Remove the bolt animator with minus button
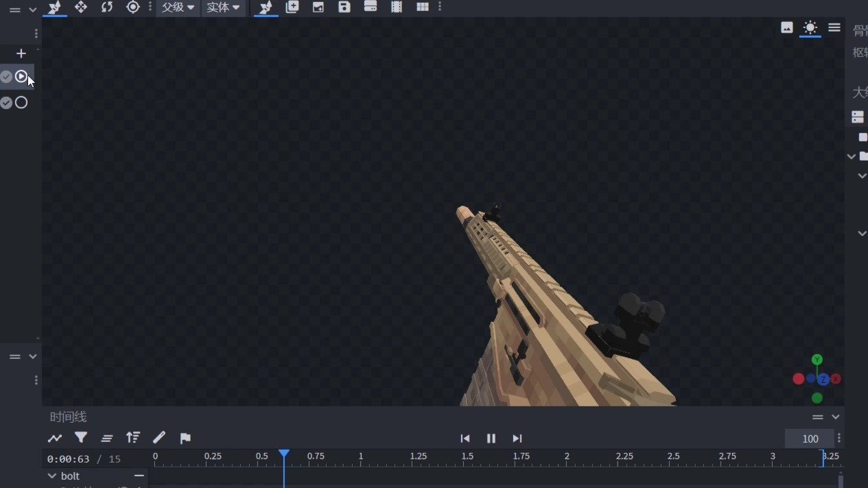 tap(139, 476)
